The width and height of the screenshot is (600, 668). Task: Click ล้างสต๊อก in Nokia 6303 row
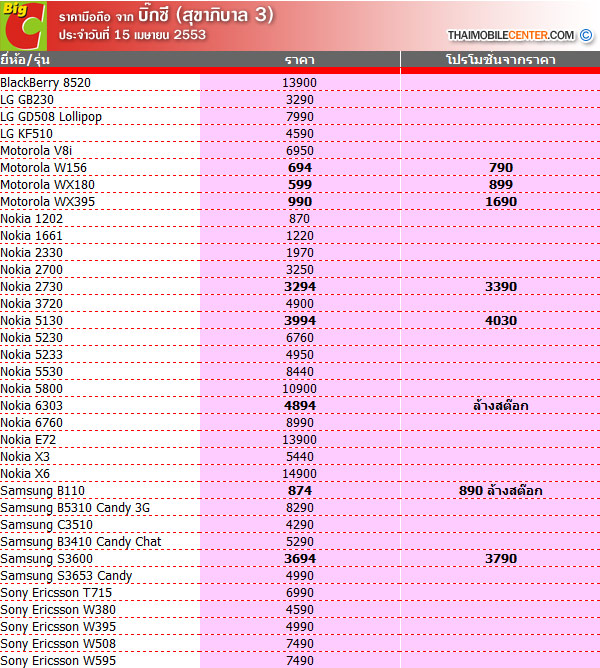[501, 406]
